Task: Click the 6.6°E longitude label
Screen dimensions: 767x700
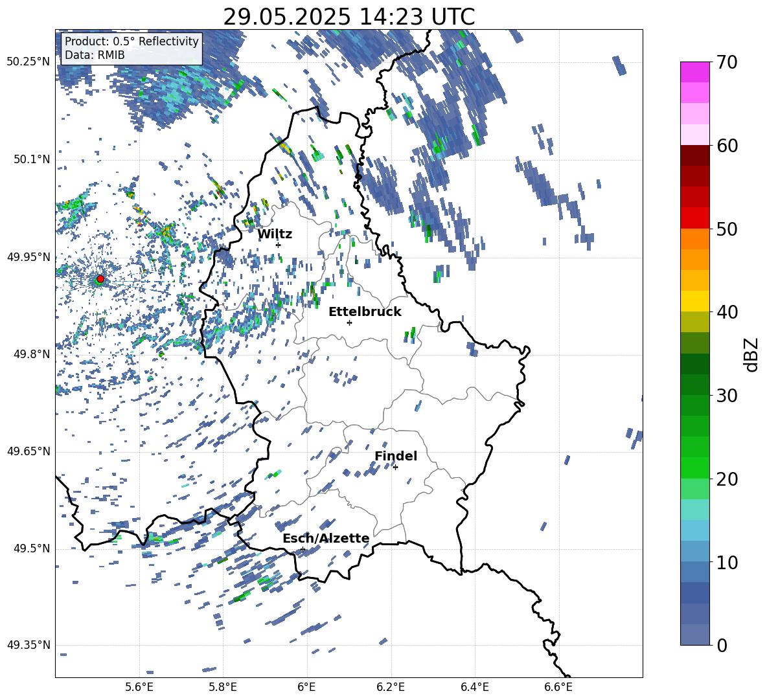Action: pyautogui.click(x=558, y=688)
